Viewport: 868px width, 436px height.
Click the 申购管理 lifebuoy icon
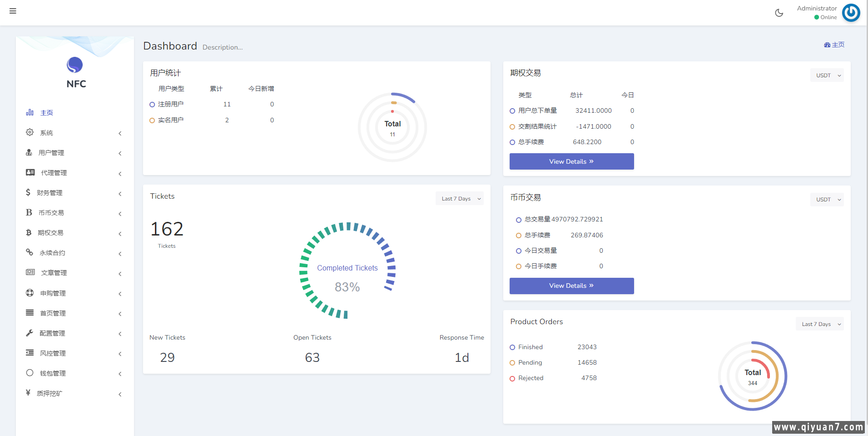pos(30,293)
